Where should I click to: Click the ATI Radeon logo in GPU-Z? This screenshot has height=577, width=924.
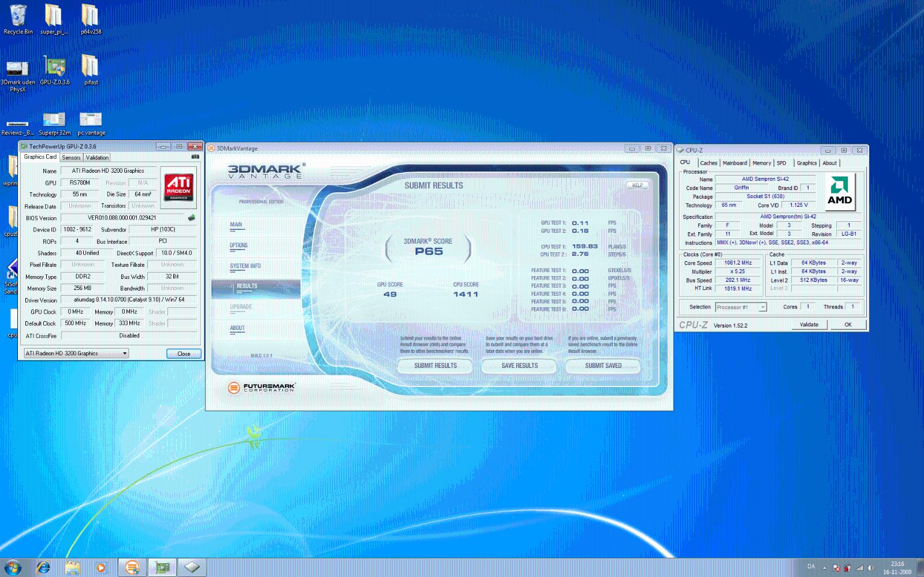coord(179,187)
